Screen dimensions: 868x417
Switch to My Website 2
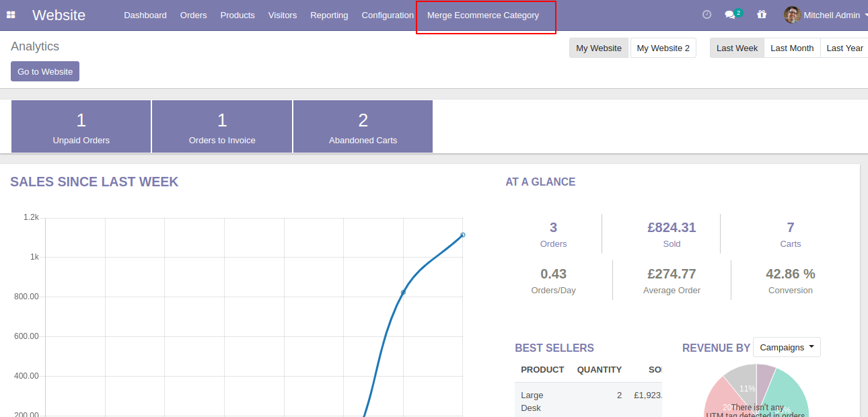[663, 48]
